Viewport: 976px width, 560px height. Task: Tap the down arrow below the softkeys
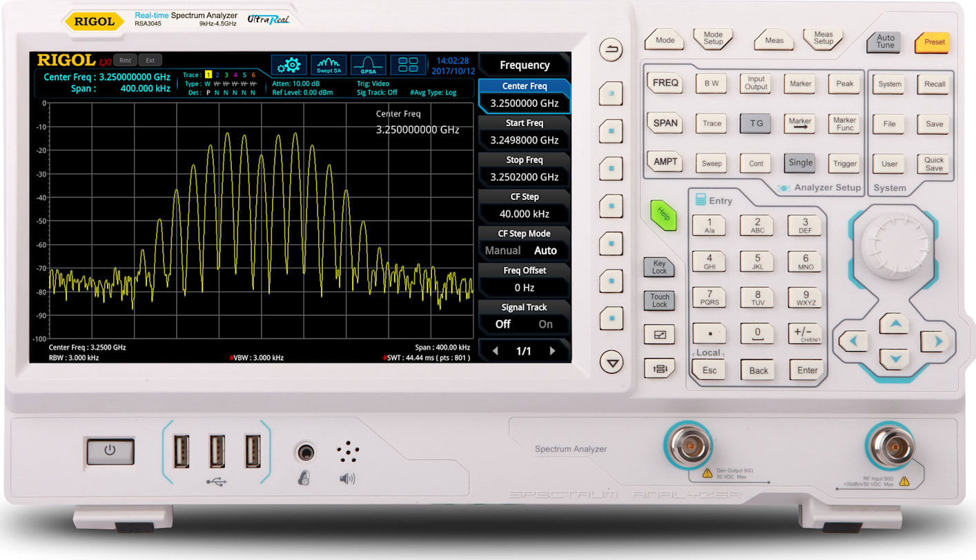[611, 361]
